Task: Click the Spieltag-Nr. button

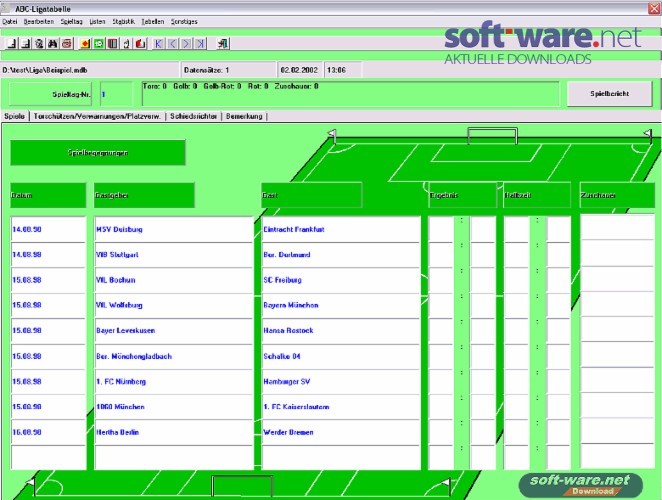Action: pos(51,94)
